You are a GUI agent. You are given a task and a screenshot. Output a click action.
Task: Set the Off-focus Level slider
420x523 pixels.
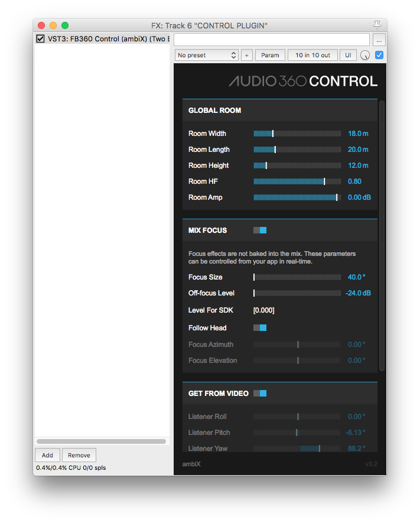(x=297, y=293)
